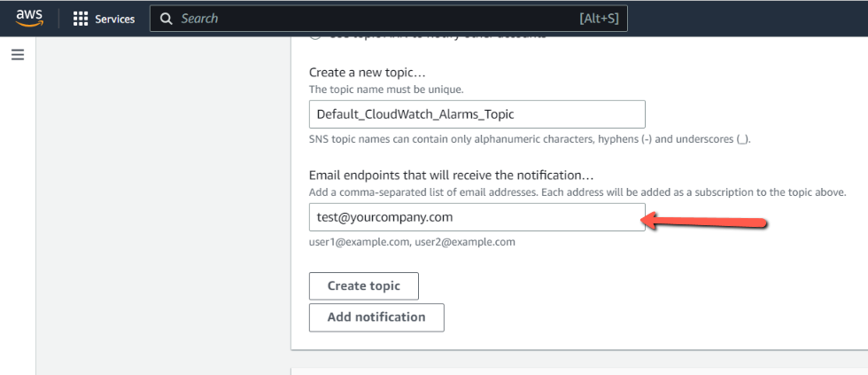
Task: Open the AWS home logo
Action: click(x=30, y=19)
